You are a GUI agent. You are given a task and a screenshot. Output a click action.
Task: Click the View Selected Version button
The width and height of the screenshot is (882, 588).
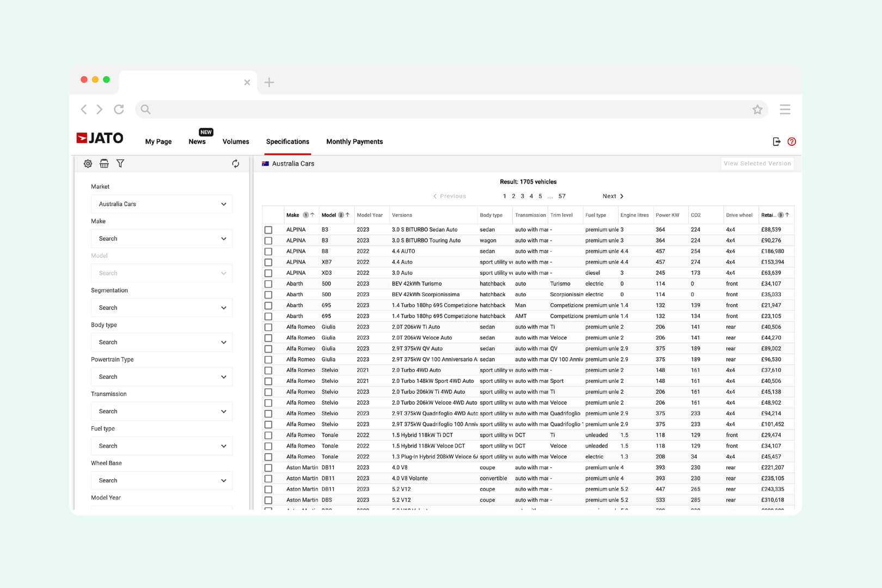(757, 163)
